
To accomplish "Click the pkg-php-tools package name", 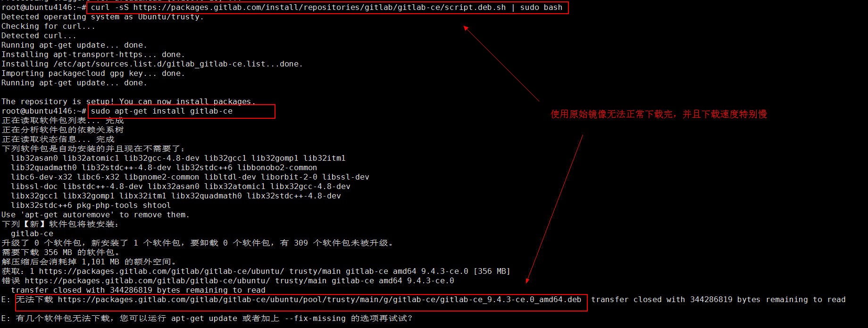I will click(x=107, y=205).
